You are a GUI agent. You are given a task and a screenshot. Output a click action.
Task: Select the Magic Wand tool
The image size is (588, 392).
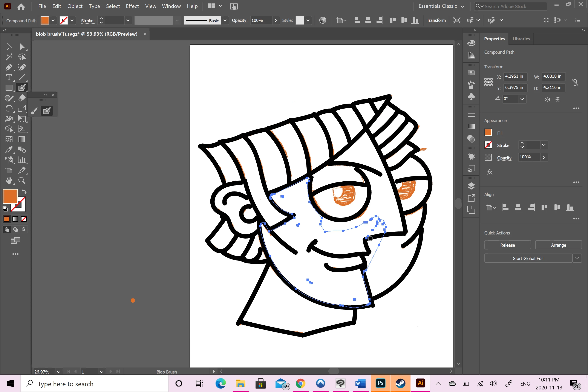click(9, 57)
